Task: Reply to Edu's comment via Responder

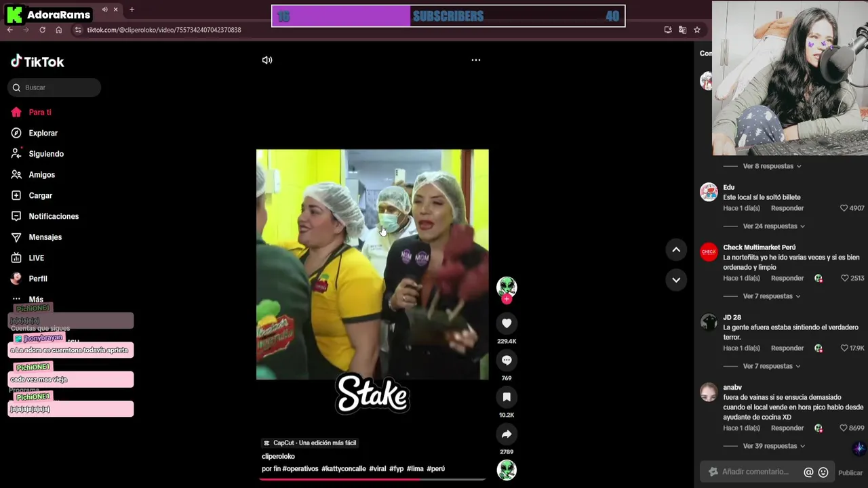Action: (x=787, y=208)
